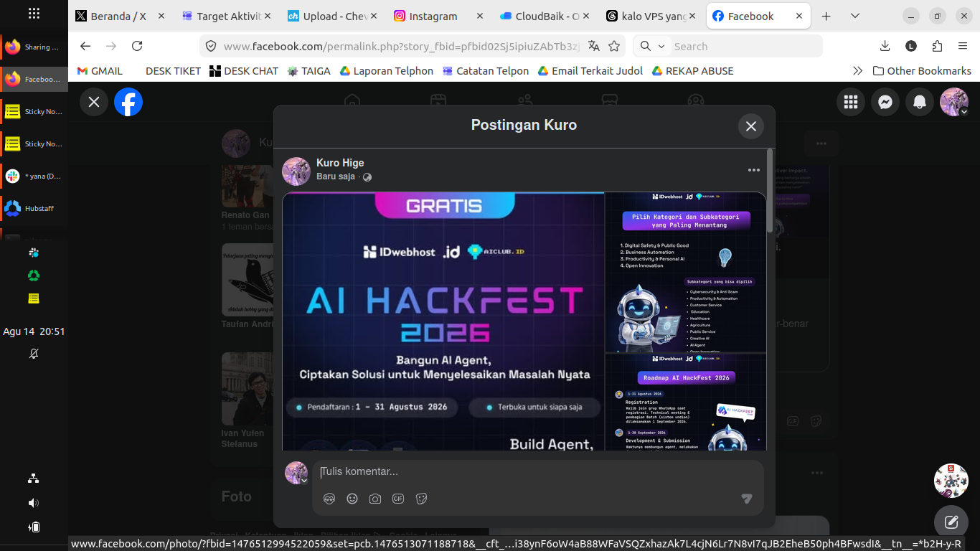
Task: Open the 'Email Terkait Judol' bookmark
Action: [x=590, y=71]
